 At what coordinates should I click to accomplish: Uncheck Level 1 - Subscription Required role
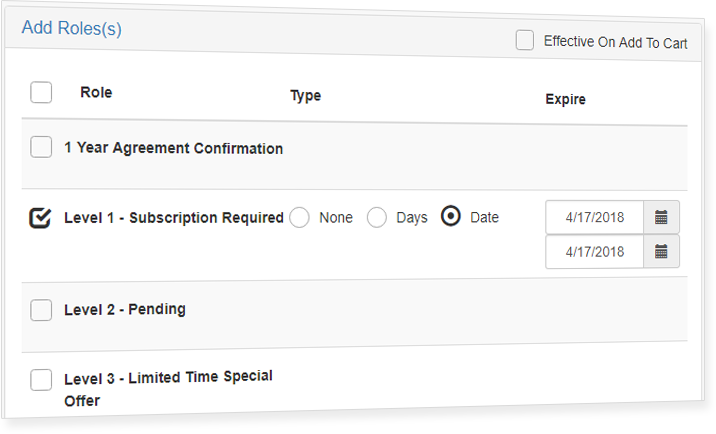(40, 217)
